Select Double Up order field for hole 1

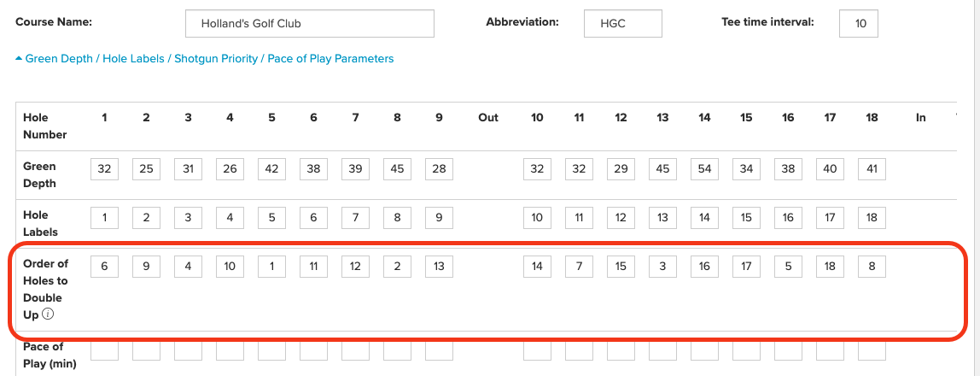(104, 267)
